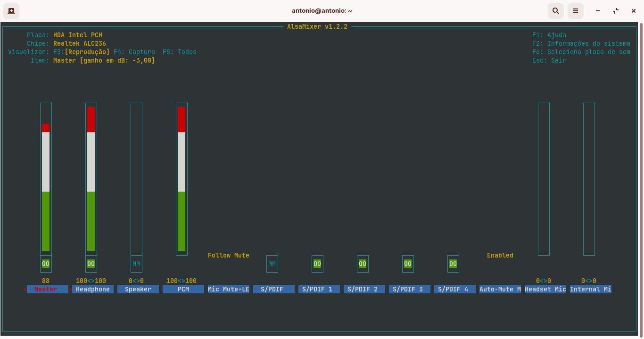644x339 pixels.
Task: Toggle the S/PDIF 2 mute indicator
Action: coord(363,264)
